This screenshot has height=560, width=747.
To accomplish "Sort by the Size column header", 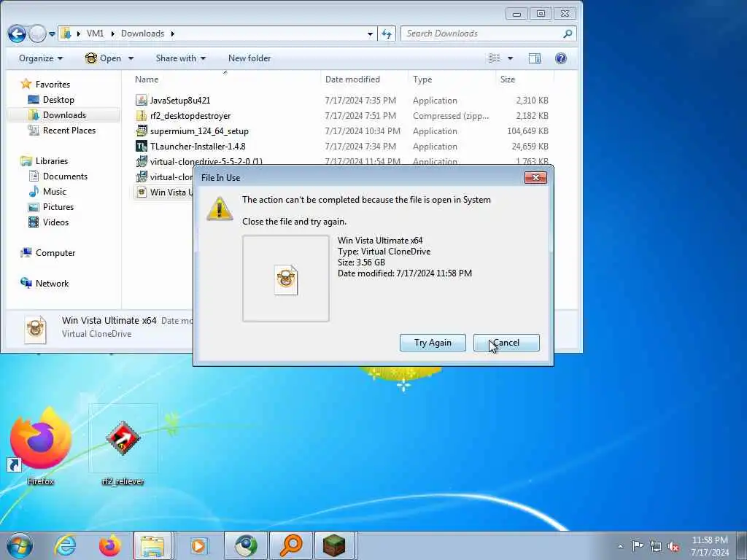I will [x=508, y=79].
